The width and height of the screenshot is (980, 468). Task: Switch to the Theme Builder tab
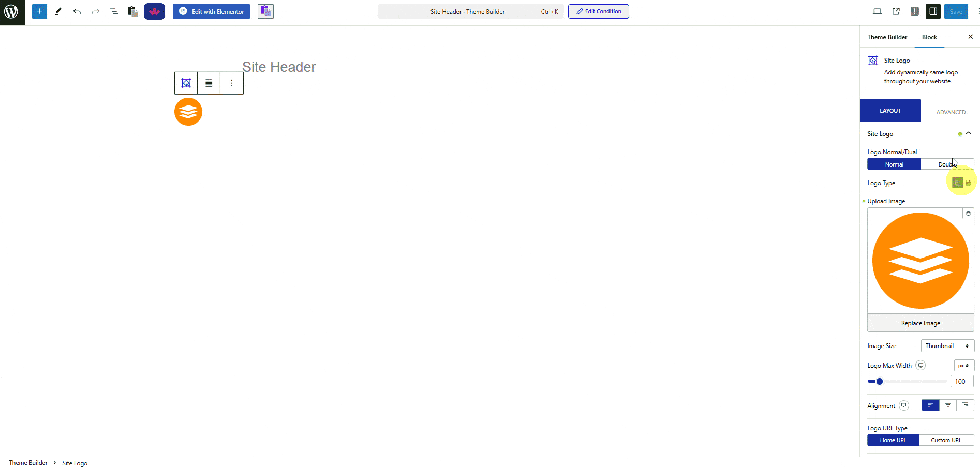887,37
